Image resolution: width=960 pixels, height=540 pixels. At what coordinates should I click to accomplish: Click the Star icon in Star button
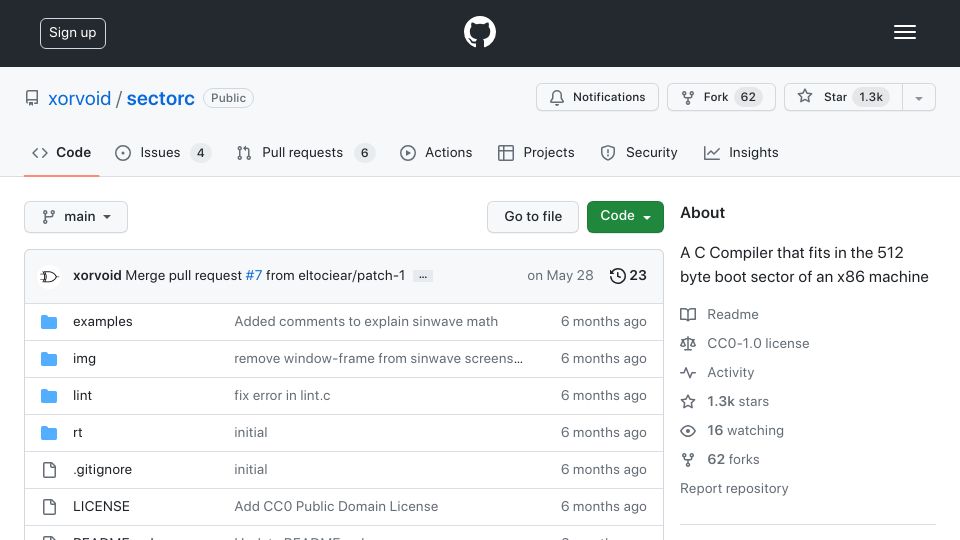(x=804, y=96)
